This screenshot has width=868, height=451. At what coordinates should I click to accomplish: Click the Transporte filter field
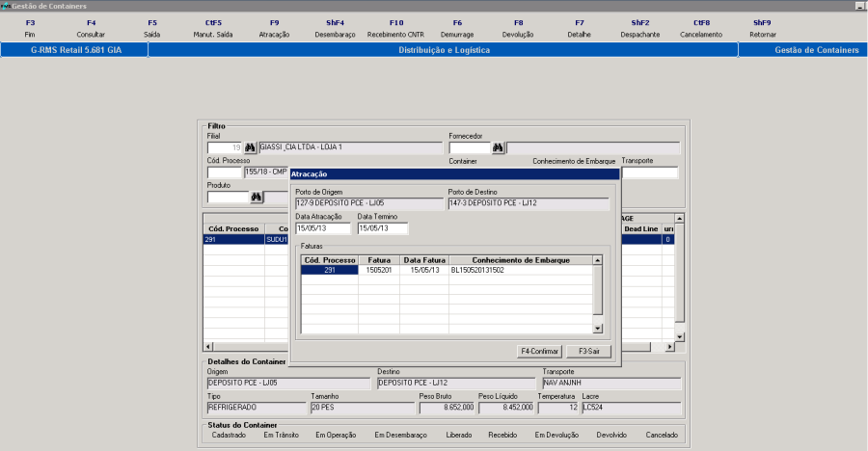click(650, 172)
